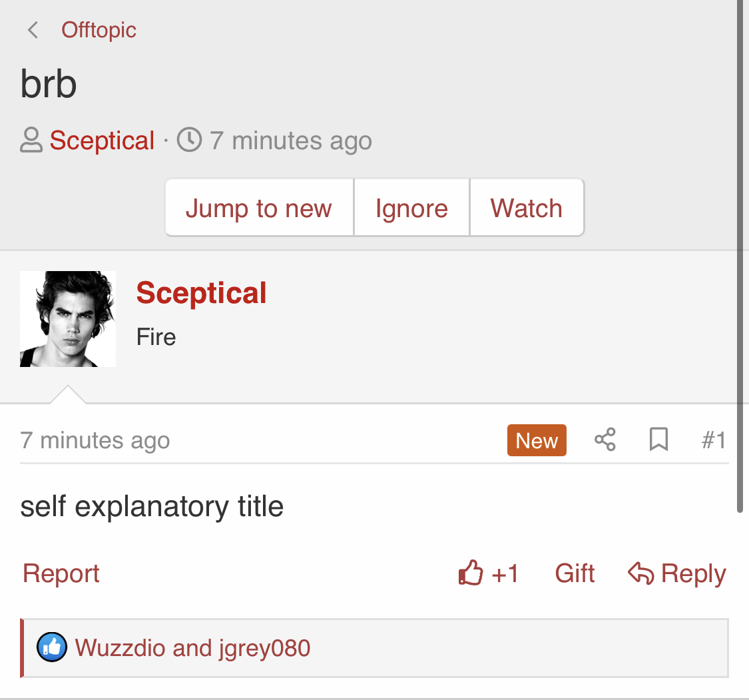This screenshot has height=700, width=749.
Task: Click the share icon on post #1
Action: [605, 440]
